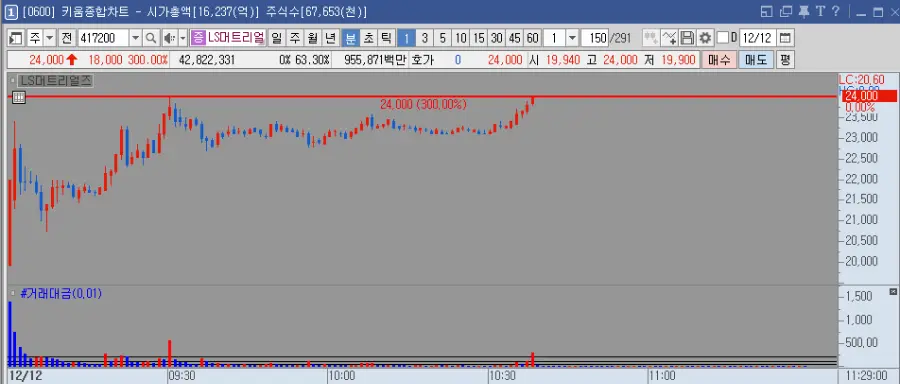
Task: Click the grid icon at the chart's top-left
Action: pos(18,97)
